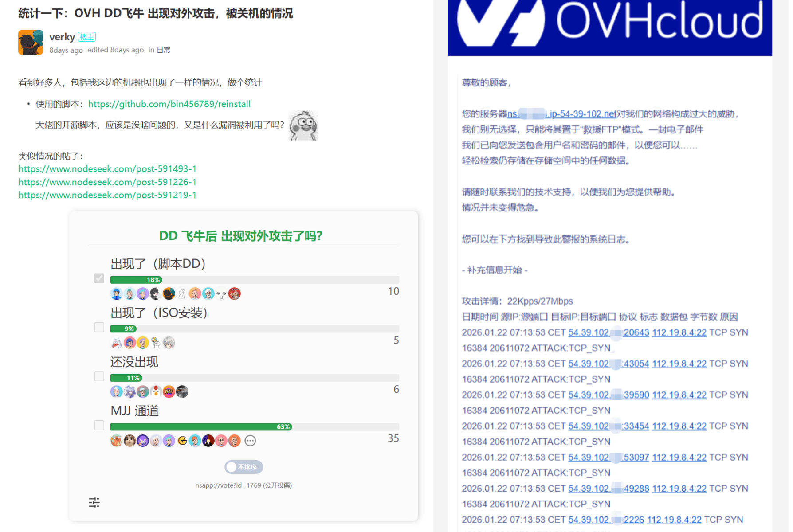Viewport: 793px width, 532px height.
Task: Open the nodeseek post-591219-1 link
Action: [x=107, y=195]
